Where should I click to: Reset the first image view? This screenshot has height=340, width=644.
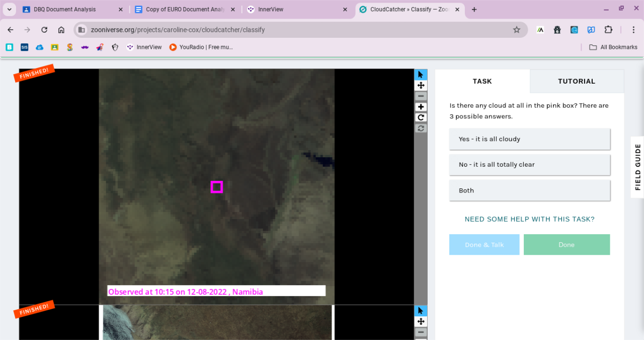(421, 128)
